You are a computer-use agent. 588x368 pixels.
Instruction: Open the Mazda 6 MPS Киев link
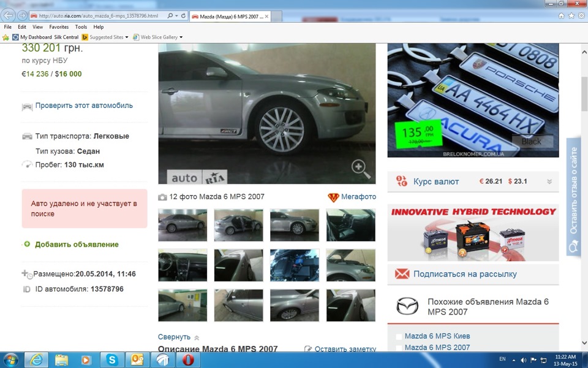point(437,336)
